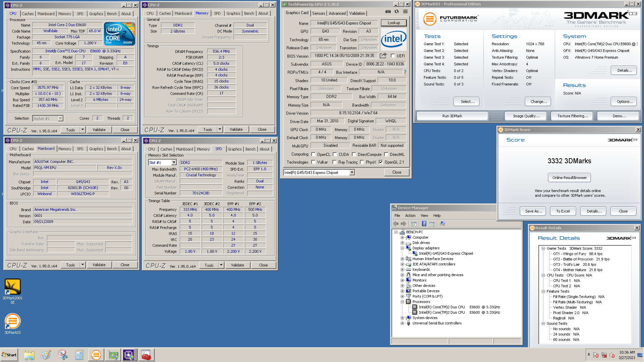The image size is (644, 362).
Task: Toggle PhysX checkbox
Action: (362, 162)
